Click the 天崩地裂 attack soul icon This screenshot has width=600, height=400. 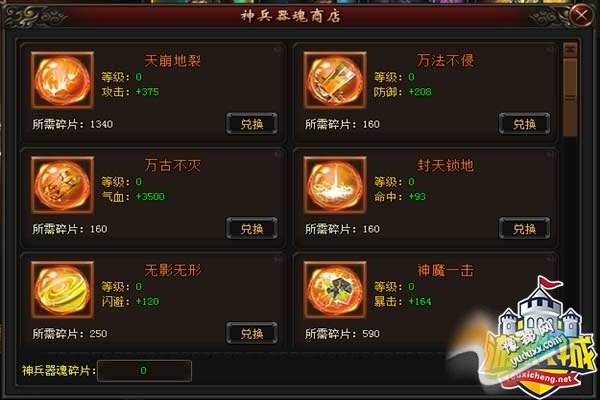pos(62,80)
